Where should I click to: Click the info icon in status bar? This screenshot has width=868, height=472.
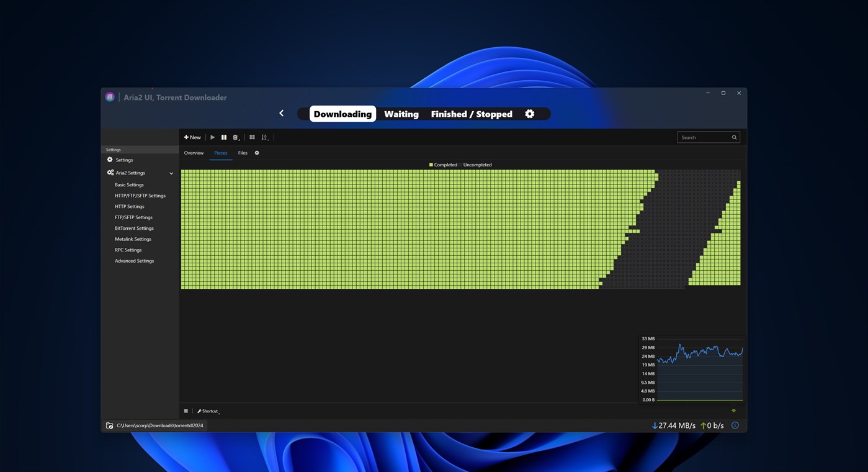[734, 425]
